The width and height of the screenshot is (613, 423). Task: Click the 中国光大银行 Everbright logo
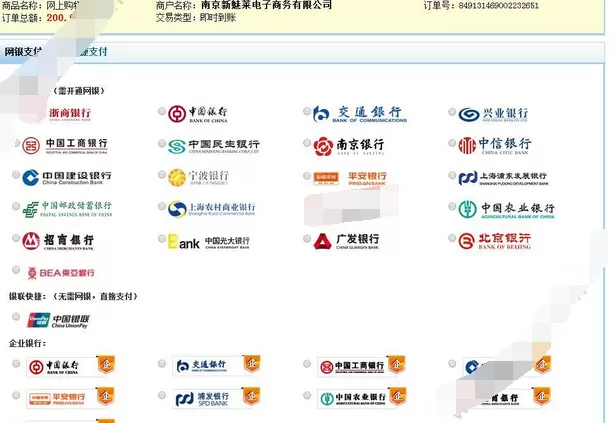pos(209,242)
